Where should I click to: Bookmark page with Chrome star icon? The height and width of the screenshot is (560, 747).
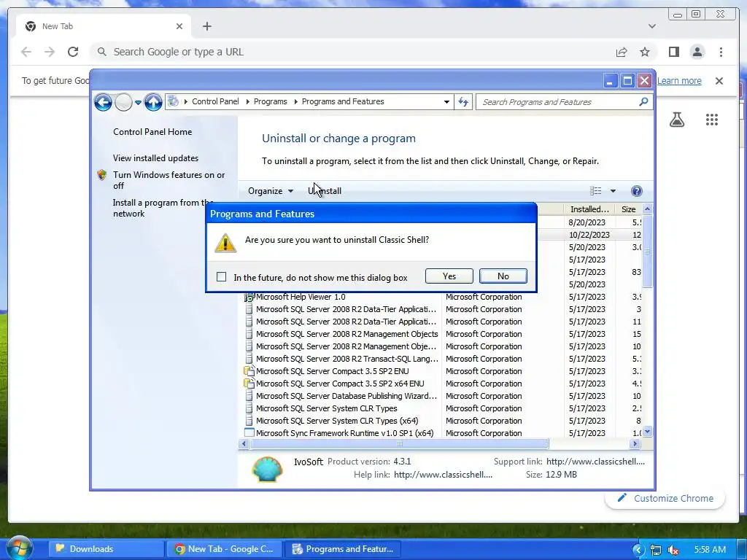pyautogui.click(x=645, y=52)
